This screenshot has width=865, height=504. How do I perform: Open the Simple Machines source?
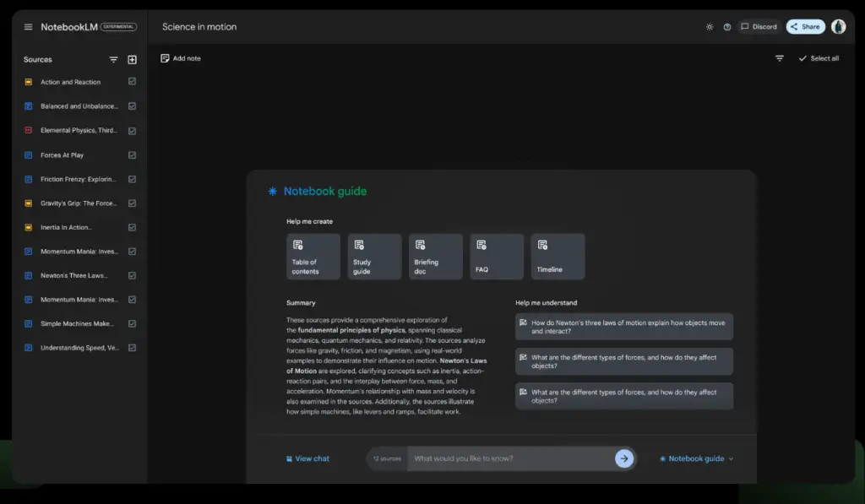[77, 324]
